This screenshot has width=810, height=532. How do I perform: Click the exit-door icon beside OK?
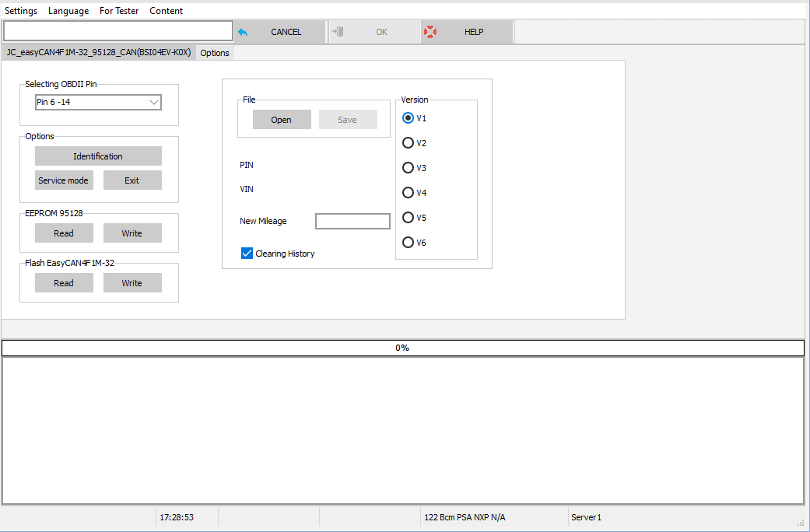(x=338, y=31)
